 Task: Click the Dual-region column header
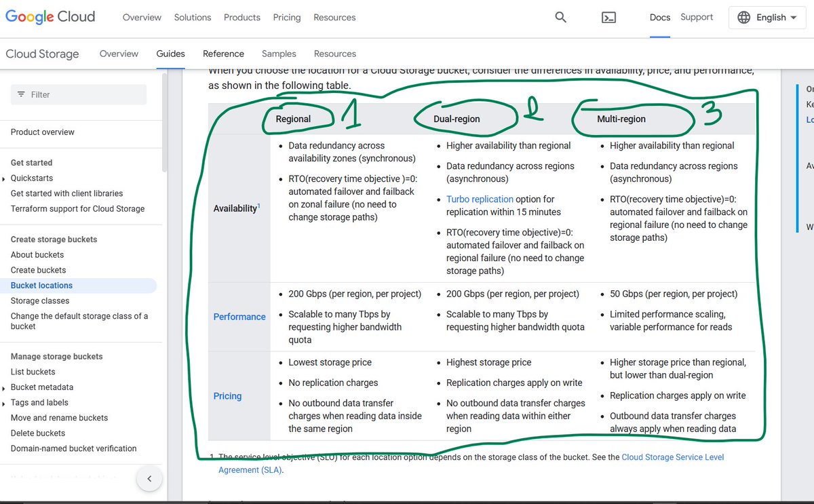457,119
